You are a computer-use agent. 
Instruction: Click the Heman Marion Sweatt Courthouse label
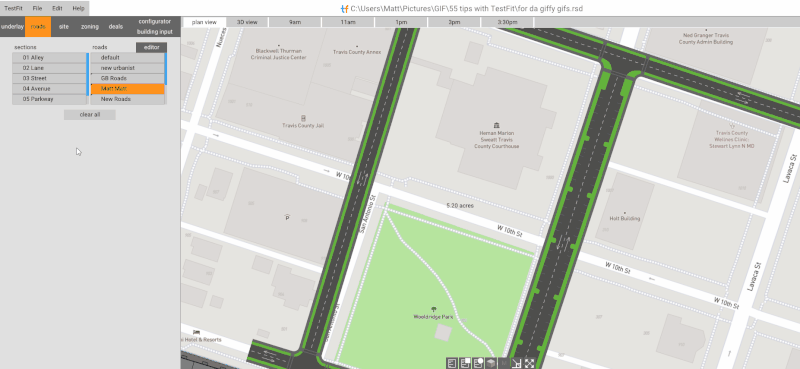click(496, 139)
